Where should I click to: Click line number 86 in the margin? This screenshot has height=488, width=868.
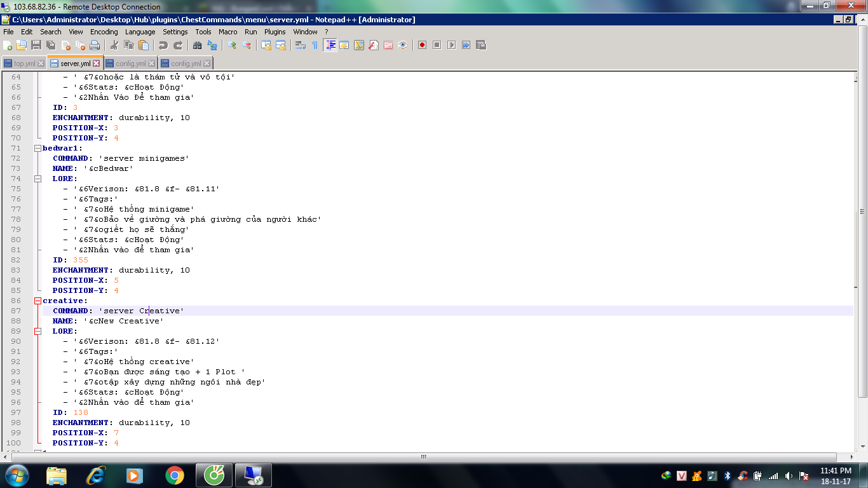16,301
